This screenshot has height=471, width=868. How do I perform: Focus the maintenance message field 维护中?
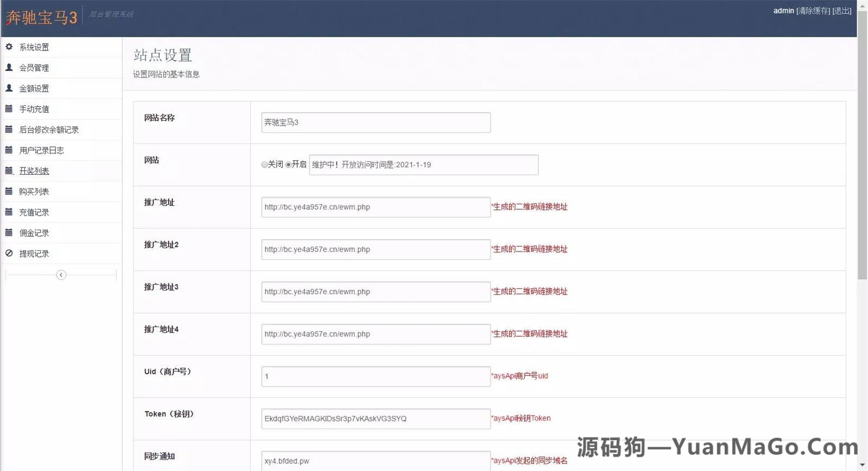424,165
